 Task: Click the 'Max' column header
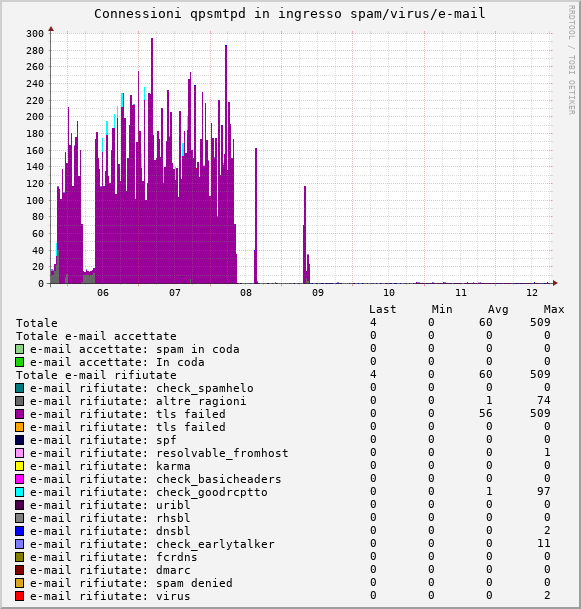click(554, 310)
